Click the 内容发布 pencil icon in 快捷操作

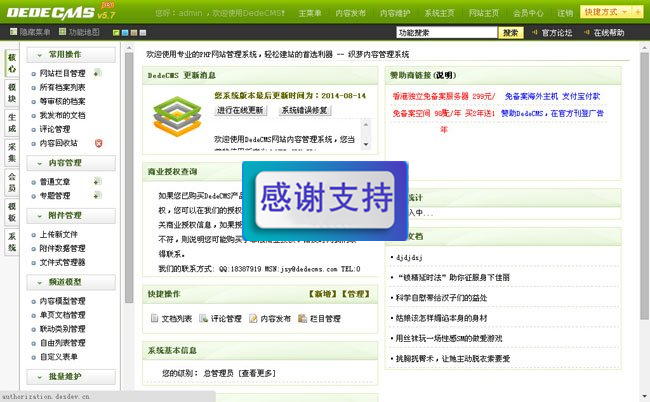(x=253, y=318)
